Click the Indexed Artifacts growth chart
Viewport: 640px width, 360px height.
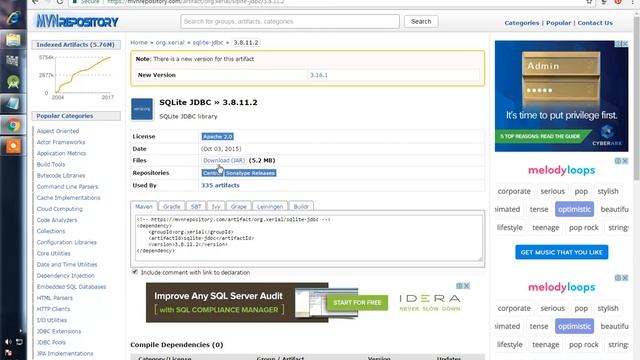click(x=76, y=77)
